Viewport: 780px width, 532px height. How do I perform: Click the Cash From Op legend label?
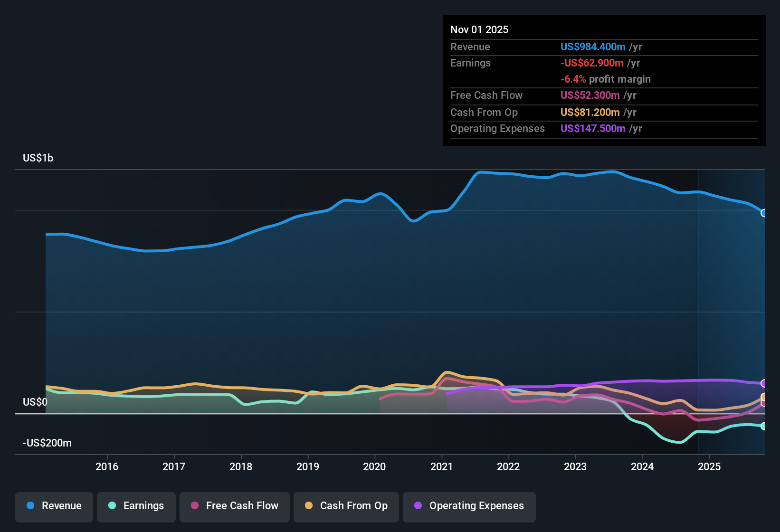(353, 506)
